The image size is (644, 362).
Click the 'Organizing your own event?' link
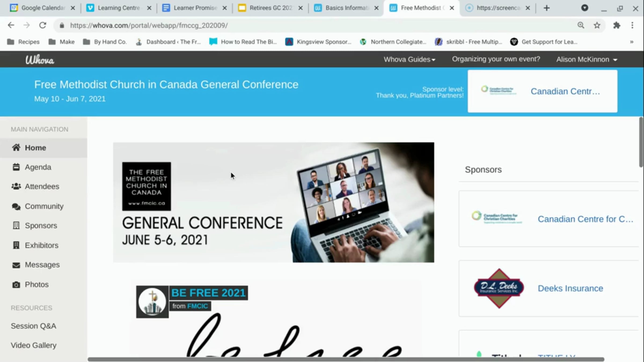[x=496, y=59]
